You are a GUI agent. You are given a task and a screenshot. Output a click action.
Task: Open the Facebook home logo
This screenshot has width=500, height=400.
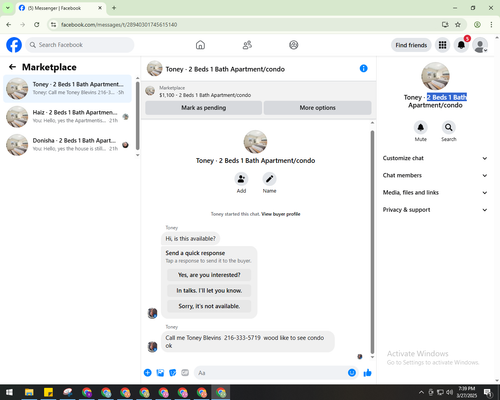[x=14, y=45]
